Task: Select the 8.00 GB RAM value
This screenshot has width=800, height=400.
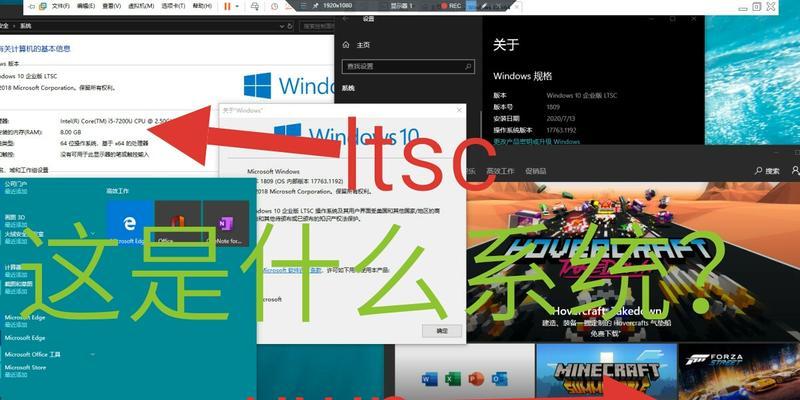Action: pos(71,132)
